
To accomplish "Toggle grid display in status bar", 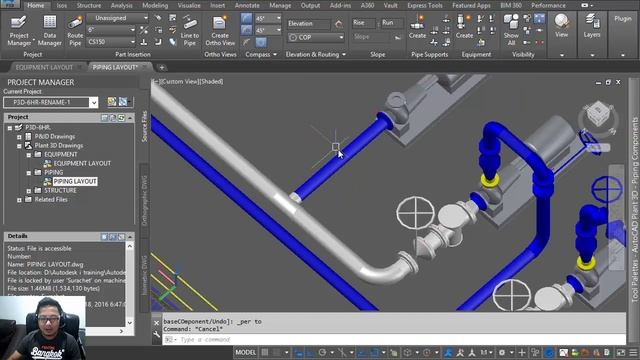I will (265, 352).
